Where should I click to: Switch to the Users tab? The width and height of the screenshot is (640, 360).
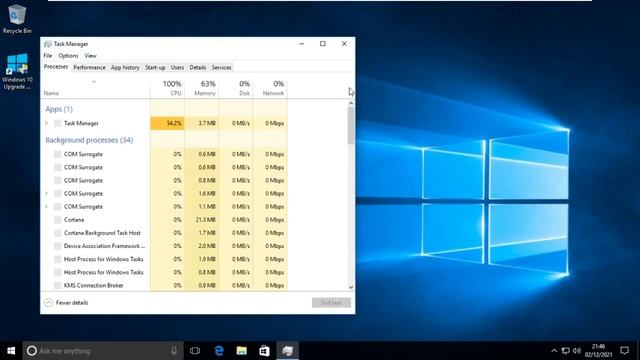[177, 67]
